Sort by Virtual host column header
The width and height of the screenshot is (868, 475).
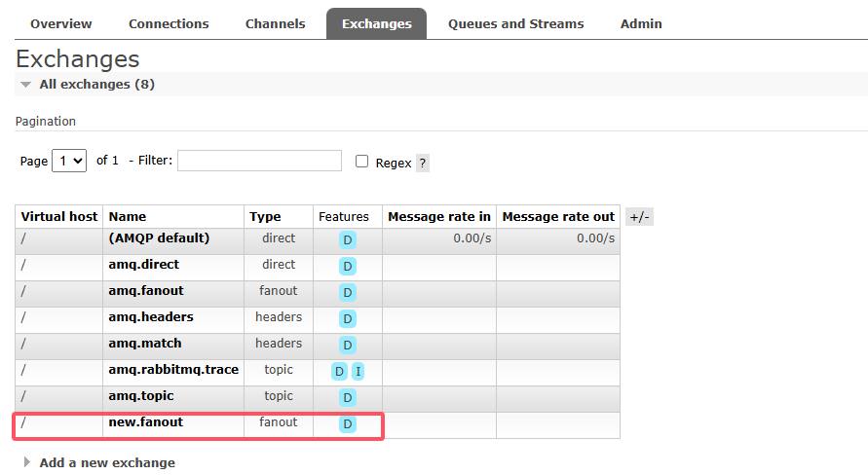(x=59, y=217)
